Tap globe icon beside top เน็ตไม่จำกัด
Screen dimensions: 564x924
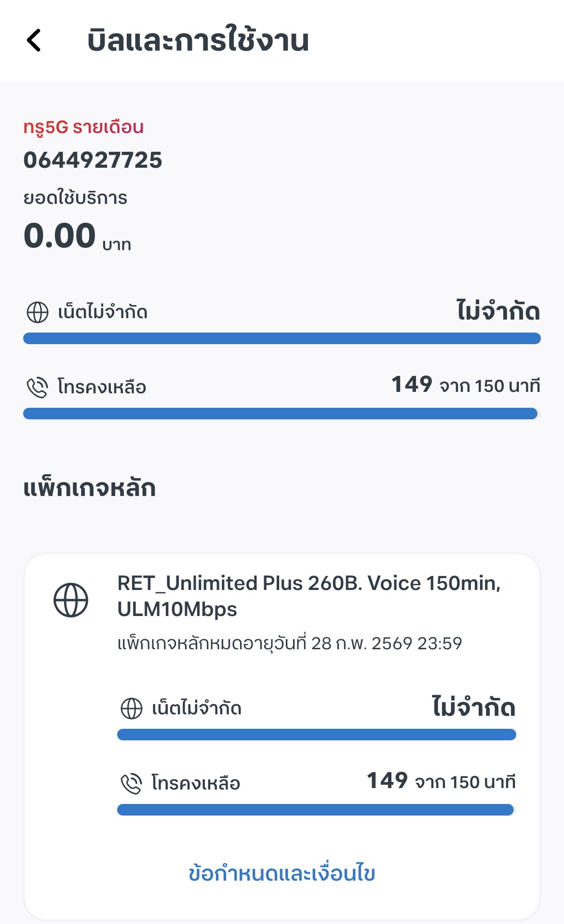(38, 312)
